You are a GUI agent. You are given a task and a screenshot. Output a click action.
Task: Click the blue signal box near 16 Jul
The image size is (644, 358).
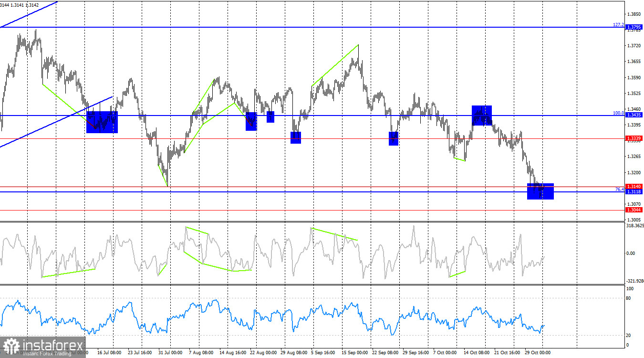[x=102, y=123]
